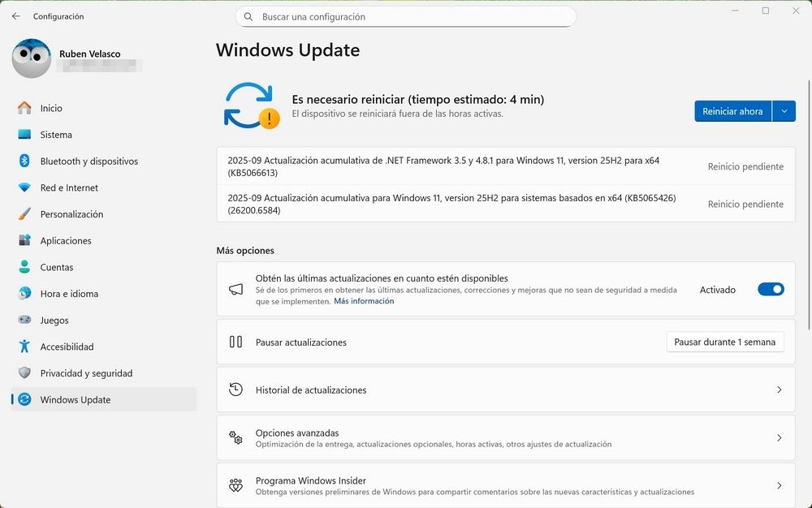Screen dimensions: 812x508
Task: Click the search settings field
Action: pos(405,16)
